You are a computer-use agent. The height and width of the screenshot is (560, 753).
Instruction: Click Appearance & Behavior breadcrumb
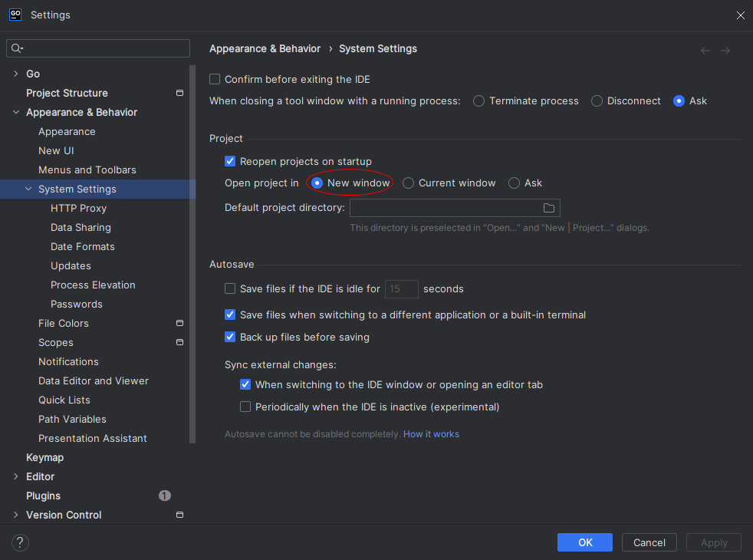pos(265,48)
